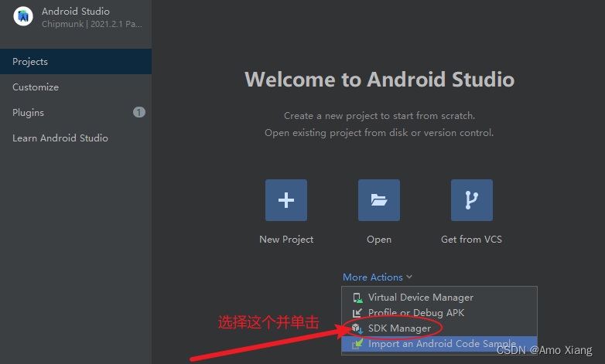Click the Import Code Sample icon
This screenshot has width=605, height=364.
[x=357, y=344]
